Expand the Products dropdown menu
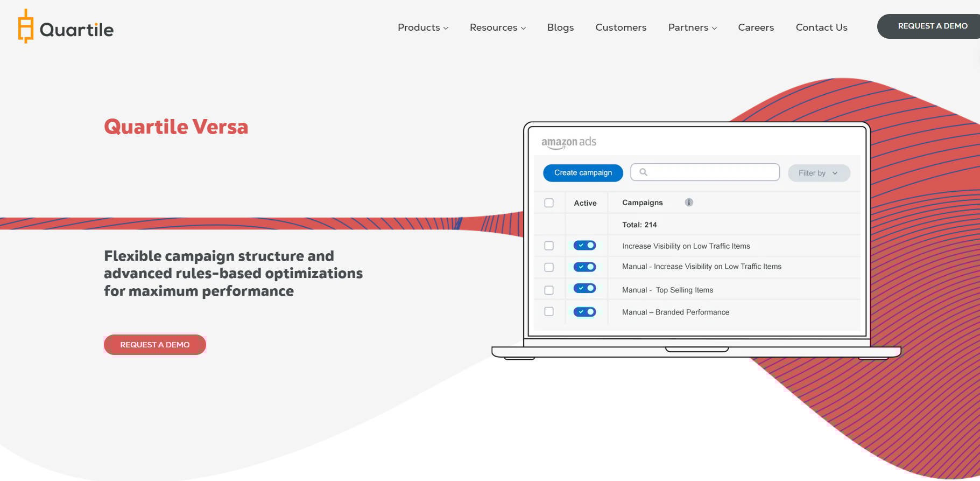The image size is (980, 481). pos(422,27)
